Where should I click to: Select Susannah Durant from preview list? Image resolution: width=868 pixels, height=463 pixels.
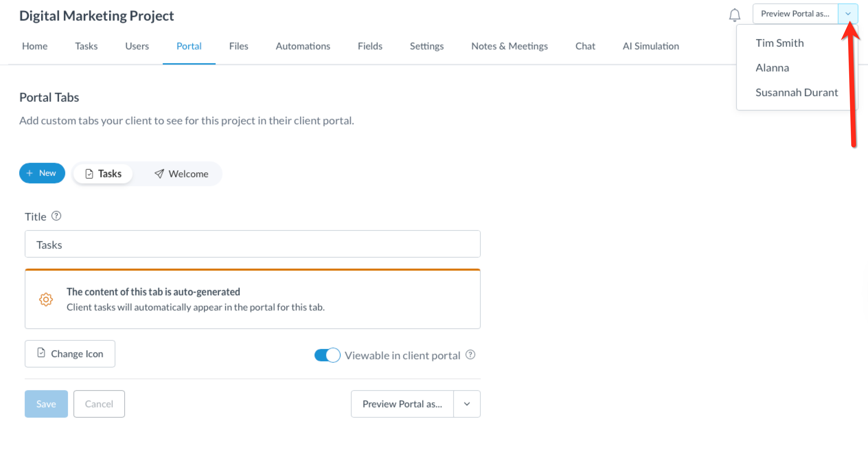click(x=797, y=92)
